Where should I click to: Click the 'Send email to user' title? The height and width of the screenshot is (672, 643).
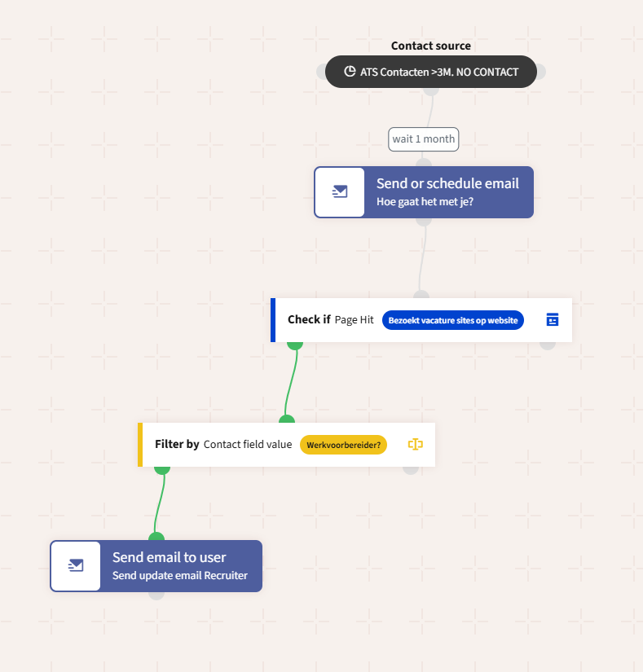(x=169, y=557)
